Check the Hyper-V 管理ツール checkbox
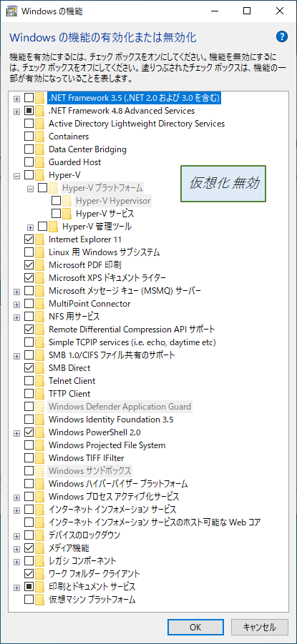The height and width of the screenshot is (644, 297). [43, 227]
